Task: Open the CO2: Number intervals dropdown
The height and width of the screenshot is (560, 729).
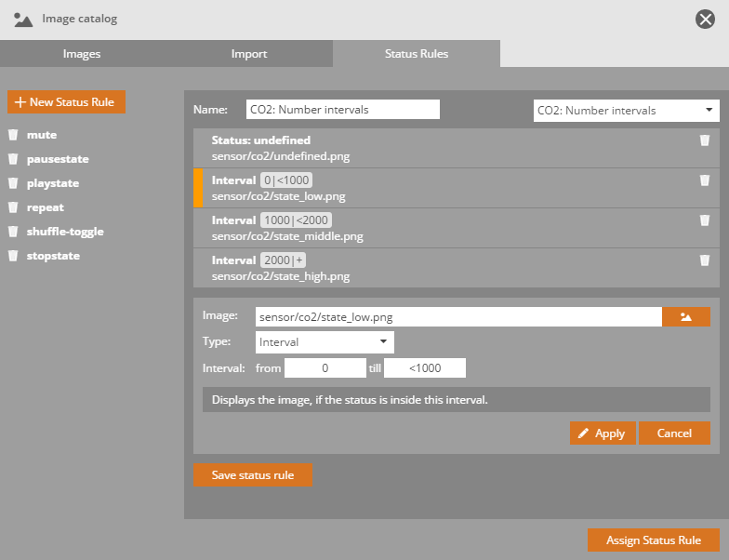Action: (x=626, y=110)
